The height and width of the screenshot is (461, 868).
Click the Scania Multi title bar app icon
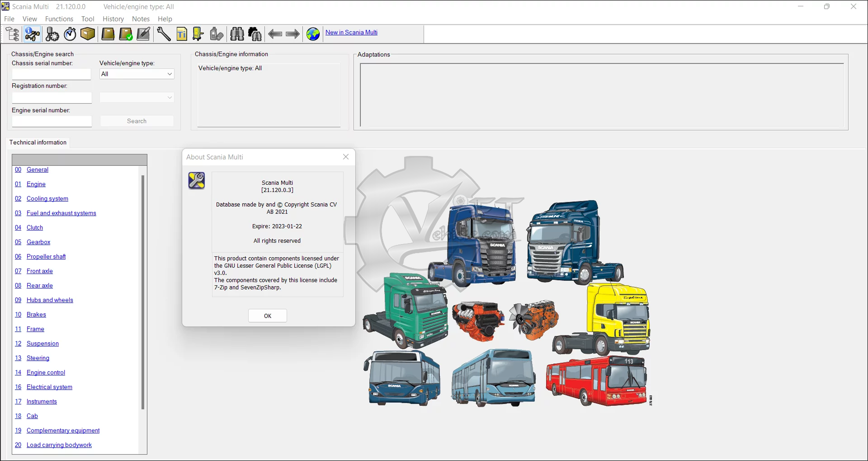coord(5,6)
